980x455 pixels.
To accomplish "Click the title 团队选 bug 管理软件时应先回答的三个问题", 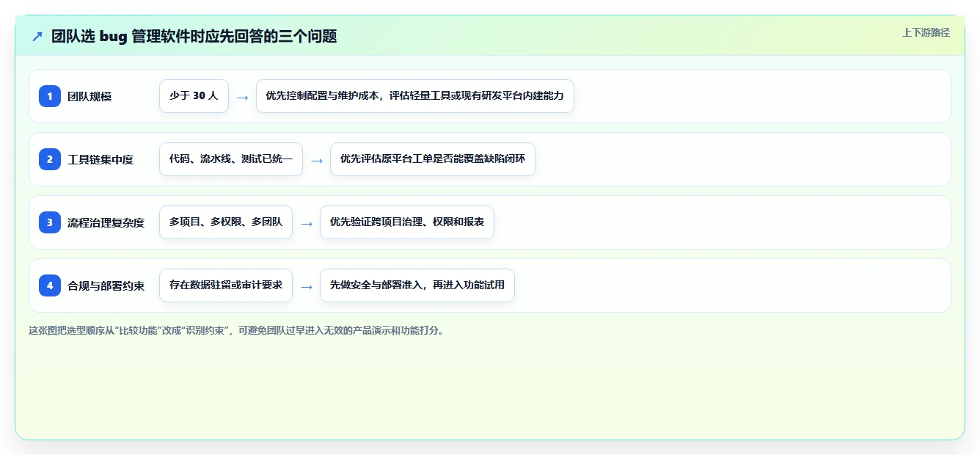I will point(194,36).
